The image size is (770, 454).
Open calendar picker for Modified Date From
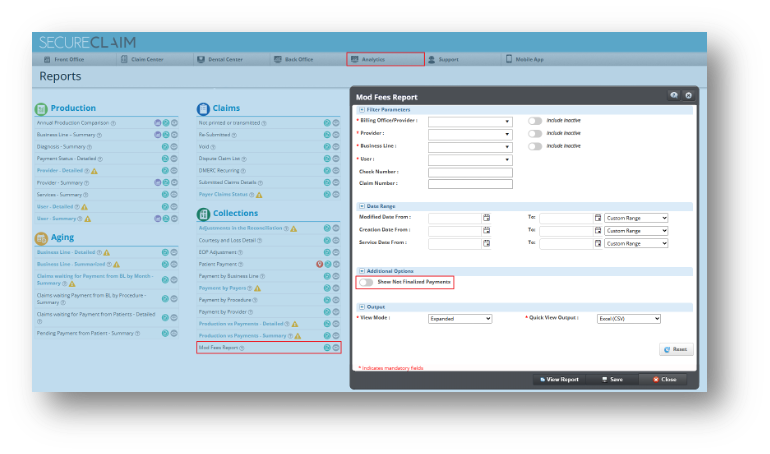486,217
